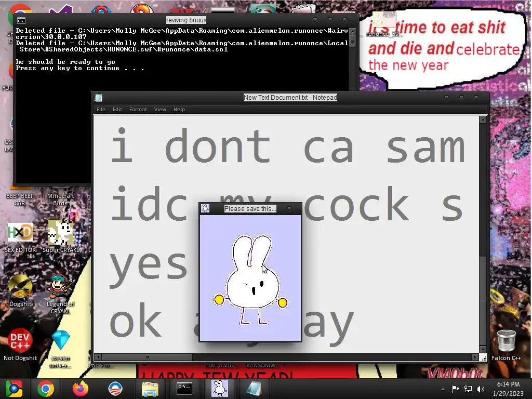
Task: Close the Notepad window
Action: pos(476,98)
